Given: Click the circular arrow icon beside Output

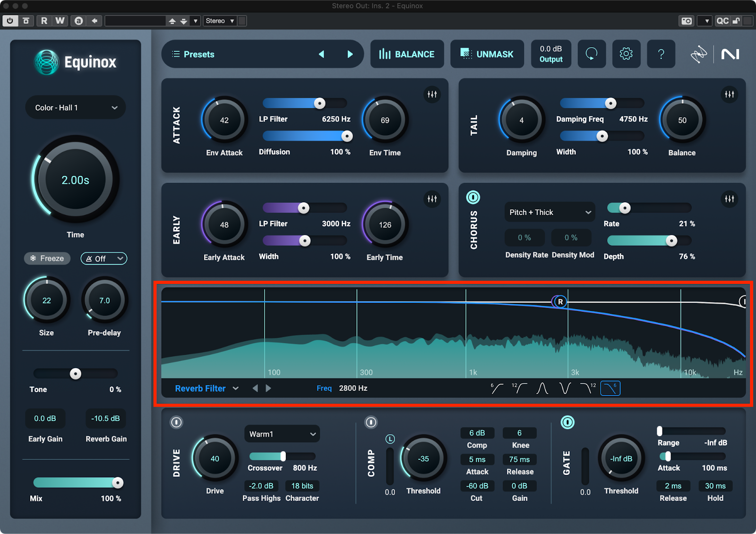Looking at the screenshot, I should point(592,54).
